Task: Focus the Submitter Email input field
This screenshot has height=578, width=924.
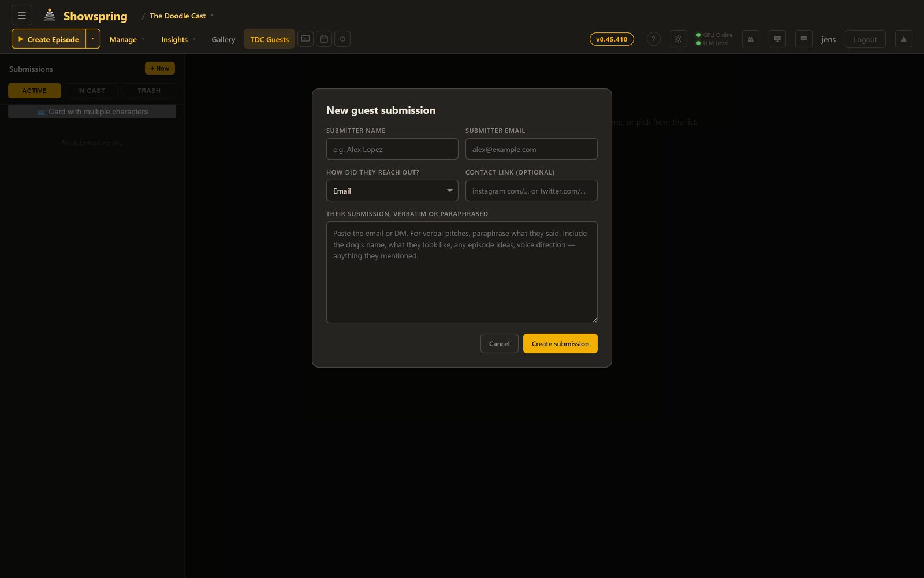Action: (531, 149)
